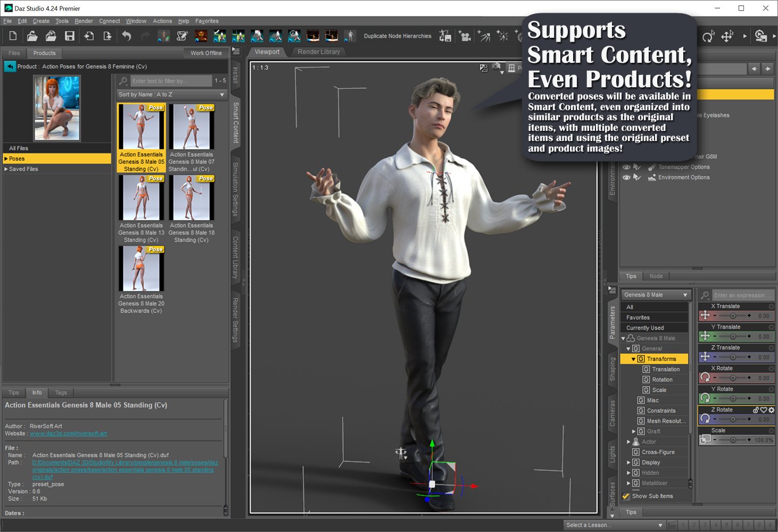778x532 pixels.
Task: Enable the Show Sub Items checkbox
Action: (626, 496)
